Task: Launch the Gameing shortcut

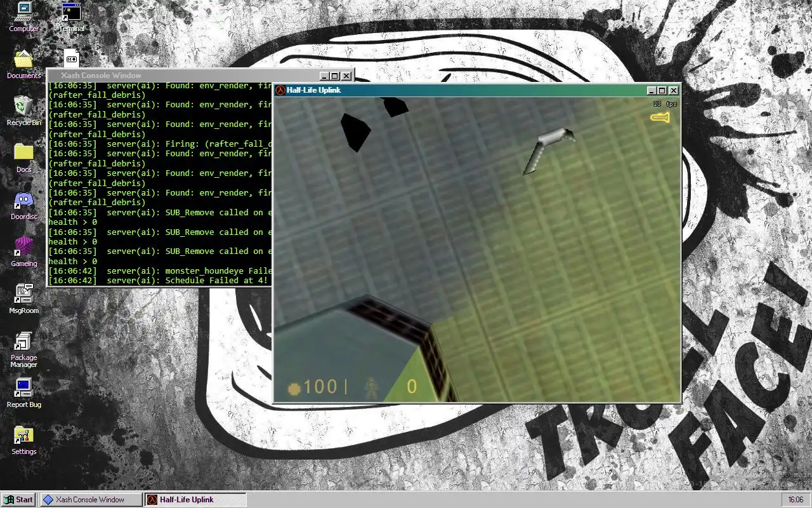Action: 23,252
